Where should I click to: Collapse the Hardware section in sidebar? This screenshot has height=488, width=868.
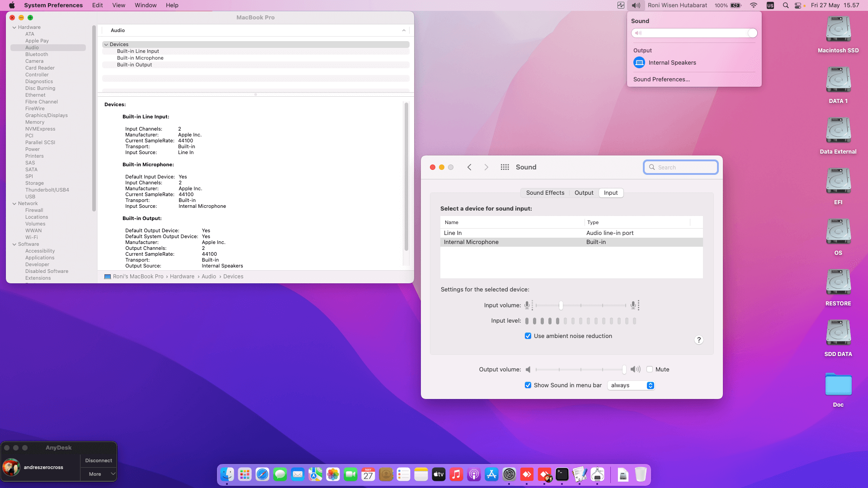[14, 28]
